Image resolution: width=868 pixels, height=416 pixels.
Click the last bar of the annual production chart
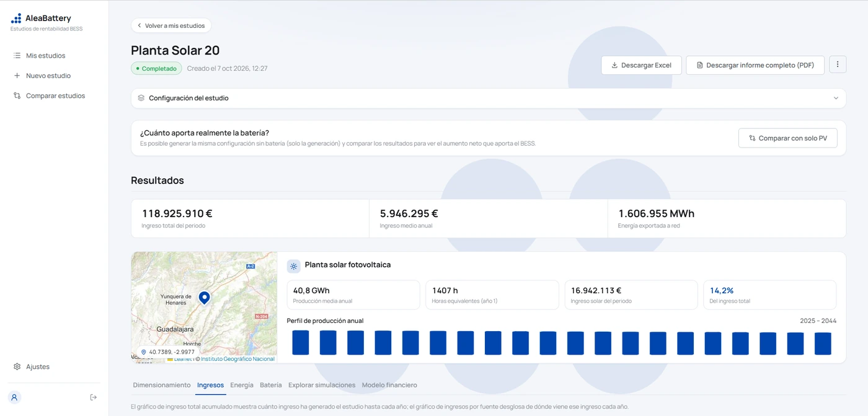pyautogui.click(x=823, y=343)
